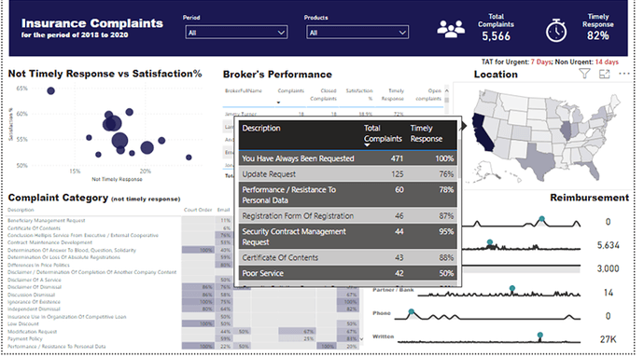Click the stopwatch icon near Timely Response
This screenshot has width=644, height=357.
coord(556,31)
